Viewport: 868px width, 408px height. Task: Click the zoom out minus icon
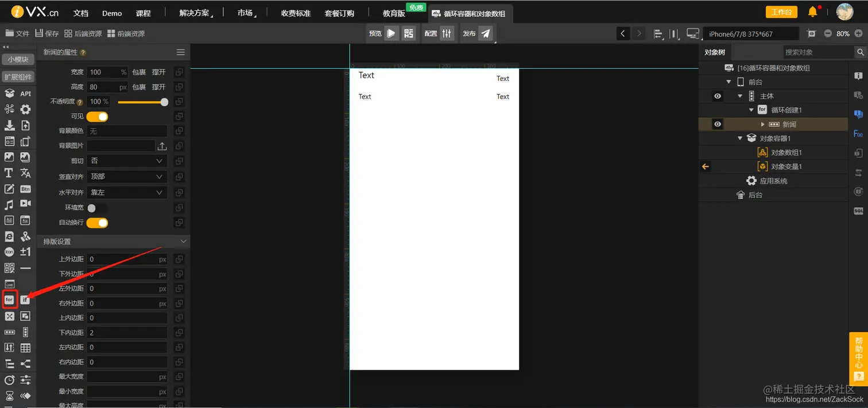(x=828, y=33)
